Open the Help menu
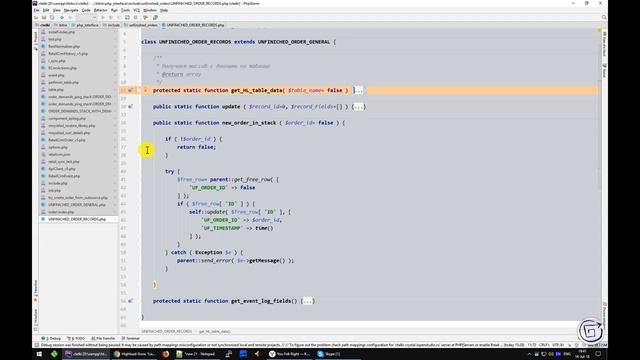This screenshot has width=640, height=360. [164, 10]
